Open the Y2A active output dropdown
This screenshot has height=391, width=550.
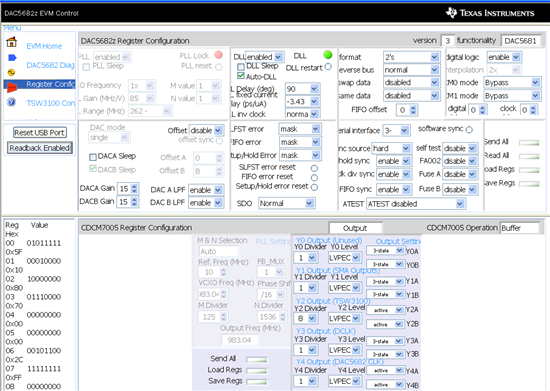coord(385,310)
